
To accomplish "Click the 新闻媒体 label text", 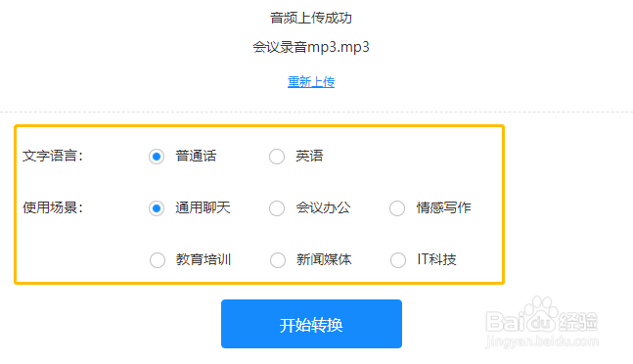I will point(324,259).
